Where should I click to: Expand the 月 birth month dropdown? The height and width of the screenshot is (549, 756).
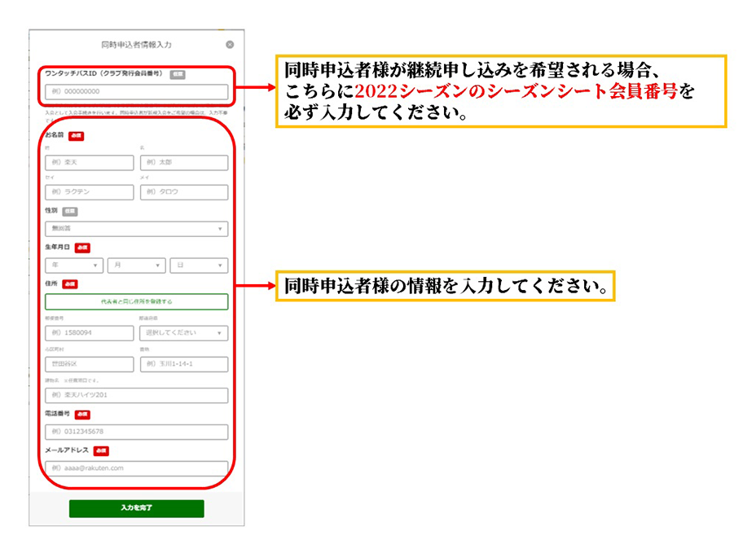[x=136, y=266]
